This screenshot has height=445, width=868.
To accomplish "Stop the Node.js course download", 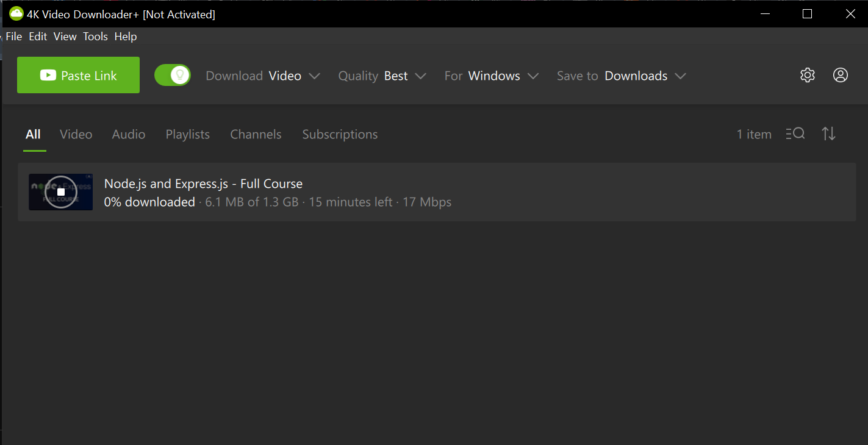I will pyautogui.click(x=61, y=192).
